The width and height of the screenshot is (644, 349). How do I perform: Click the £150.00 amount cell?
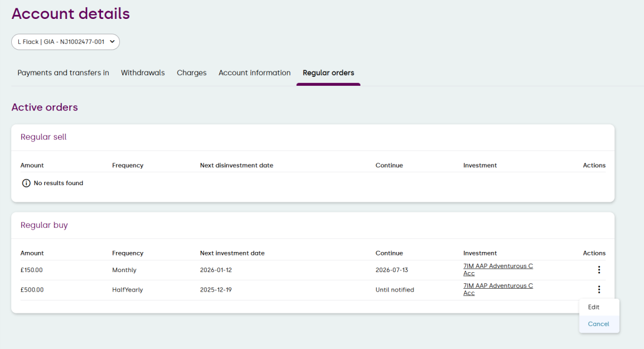(x=32, y=270)
